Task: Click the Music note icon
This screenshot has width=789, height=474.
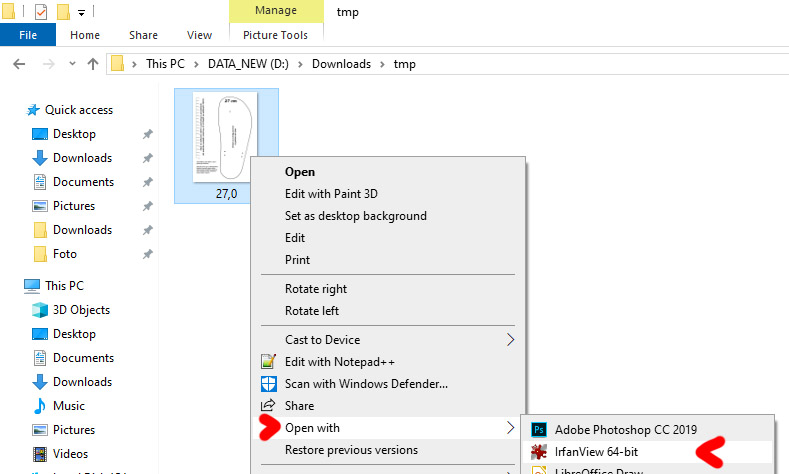Action: [x=40, y=406]
